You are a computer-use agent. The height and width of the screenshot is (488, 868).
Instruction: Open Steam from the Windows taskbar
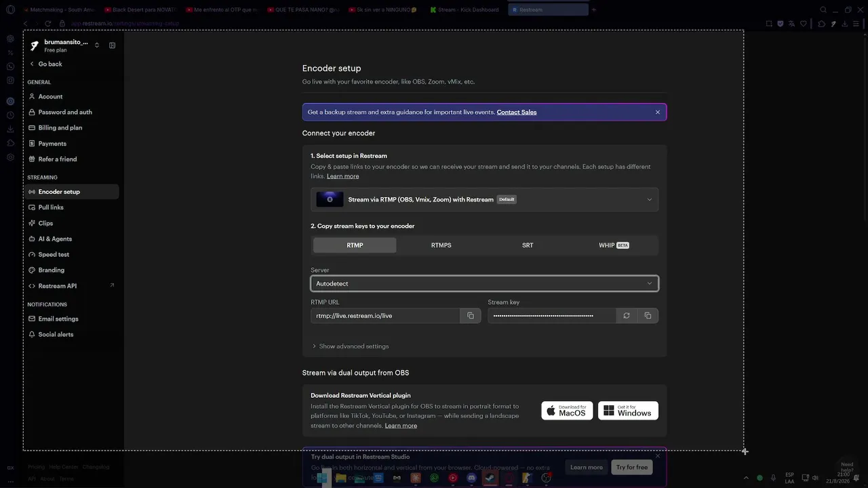pos(490,478)
